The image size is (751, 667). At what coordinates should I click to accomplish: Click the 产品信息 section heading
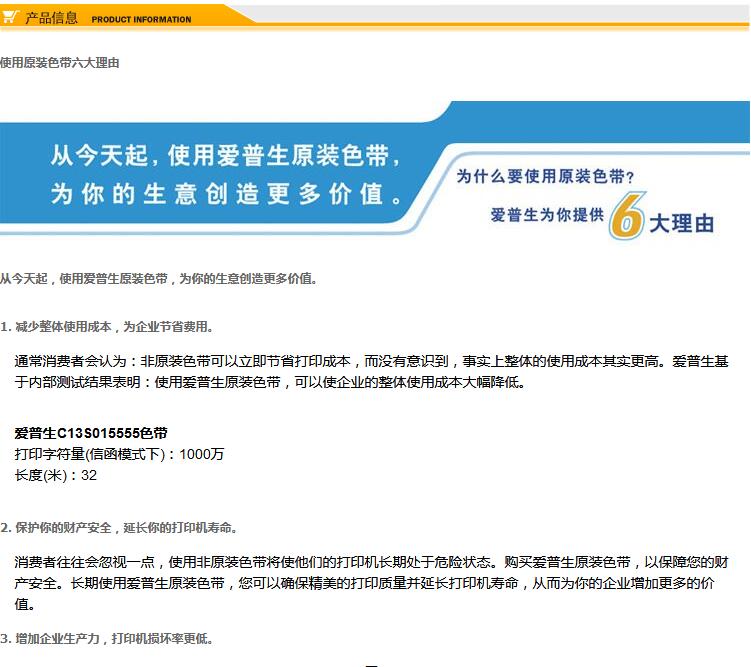pyautogui.click(x=51, y=18)
